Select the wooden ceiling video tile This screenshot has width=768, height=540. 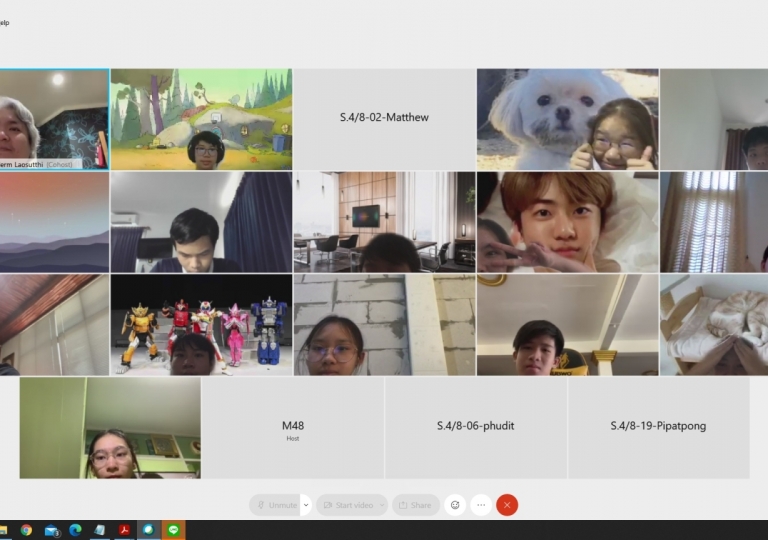(54, 325)
